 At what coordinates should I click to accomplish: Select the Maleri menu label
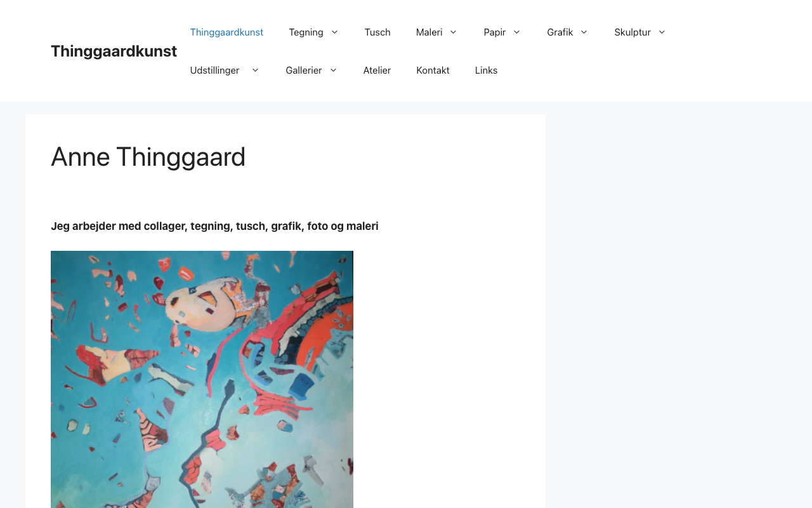429,32
